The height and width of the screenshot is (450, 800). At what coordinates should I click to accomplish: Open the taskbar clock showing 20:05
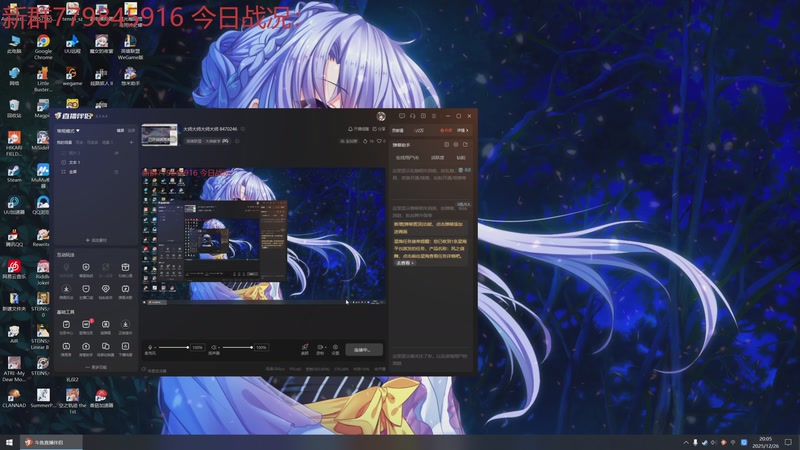765,442
